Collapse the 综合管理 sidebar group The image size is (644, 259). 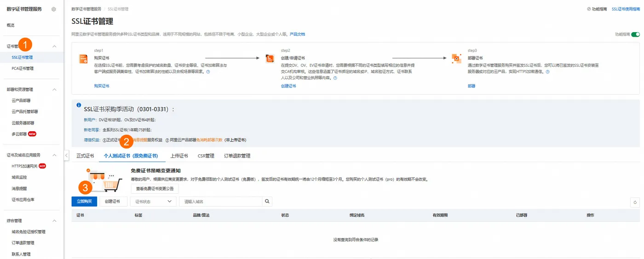coord(54,221)
